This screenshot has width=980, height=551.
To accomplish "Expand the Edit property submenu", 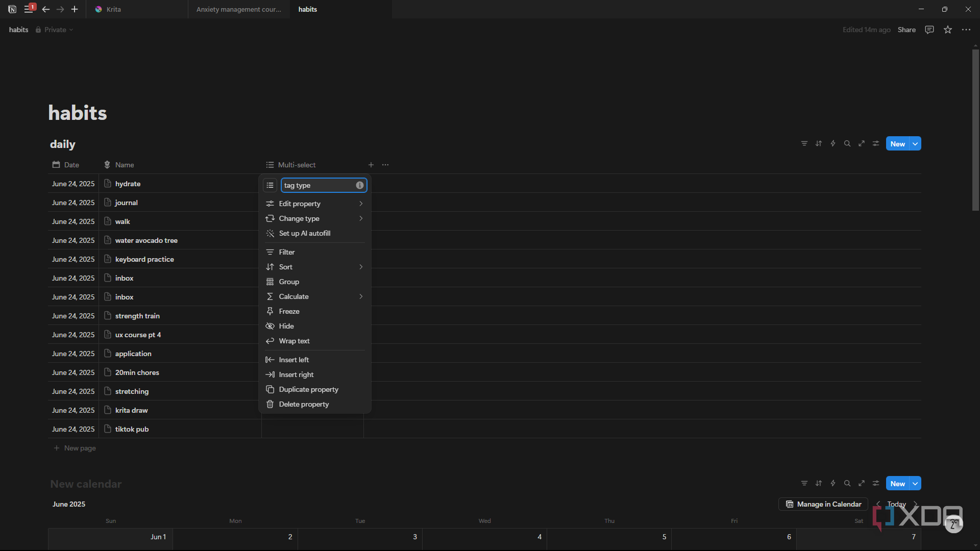I will click(315, 204).
